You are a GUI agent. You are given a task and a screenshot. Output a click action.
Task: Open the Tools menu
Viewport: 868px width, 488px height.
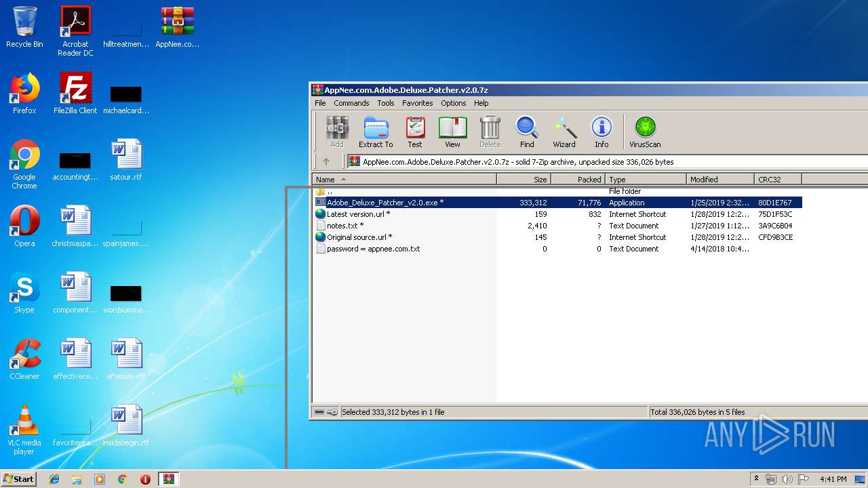(386, 103)
